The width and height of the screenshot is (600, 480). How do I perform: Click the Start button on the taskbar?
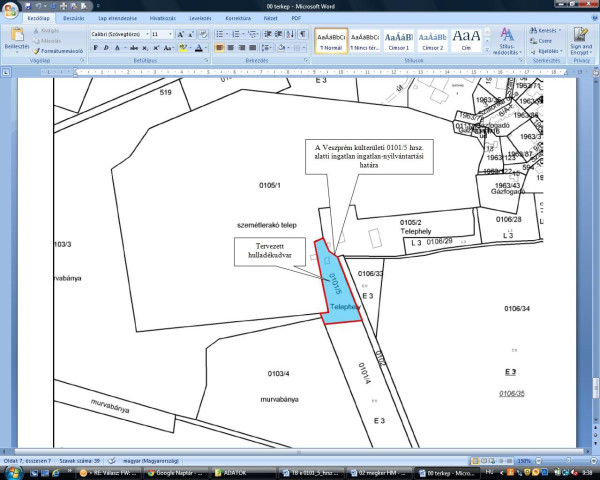click(x=12, y=471)
